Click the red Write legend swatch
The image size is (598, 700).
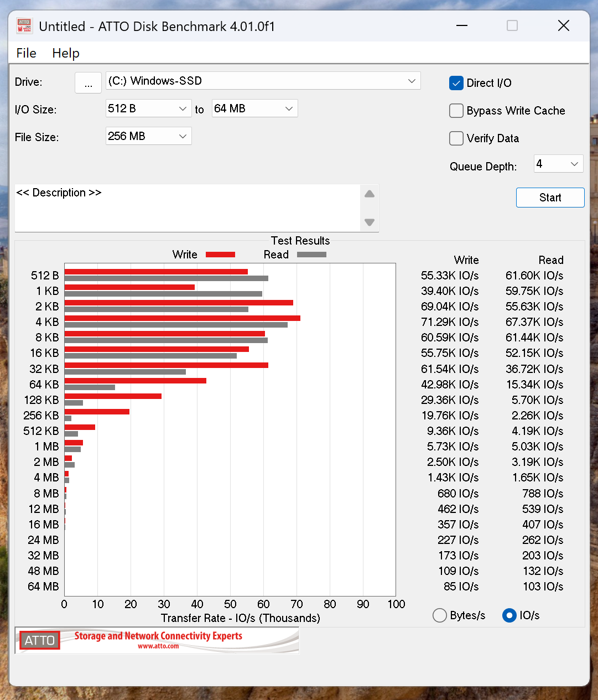tap(220, 255)
